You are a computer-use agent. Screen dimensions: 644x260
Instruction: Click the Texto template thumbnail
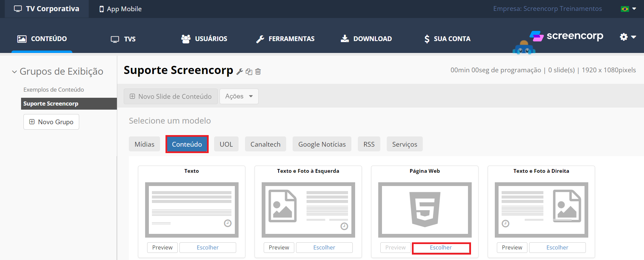pyautogui.click(x=192, y=210)
